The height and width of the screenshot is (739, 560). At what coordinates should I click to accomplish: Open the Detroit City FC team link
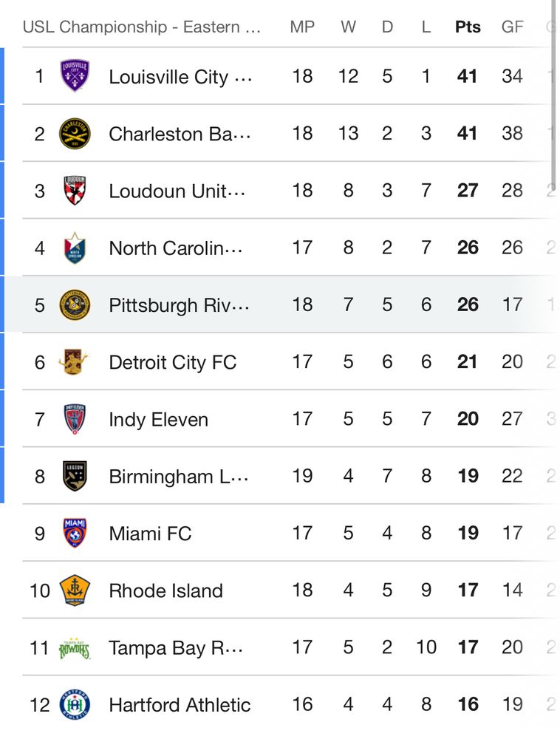(172, 362)
